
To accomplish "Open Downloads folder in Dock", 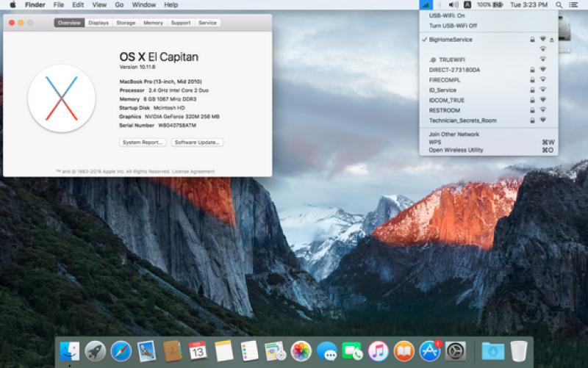I will (x=492, y=351).
